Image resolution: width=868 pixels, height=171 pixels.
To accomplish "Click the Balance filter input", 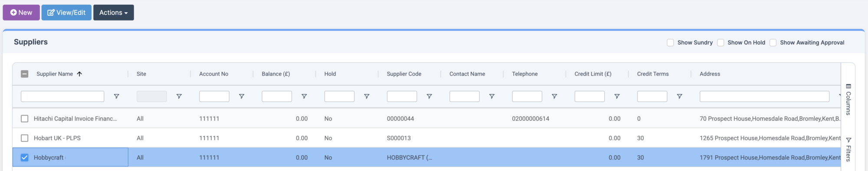I will 277,96.
